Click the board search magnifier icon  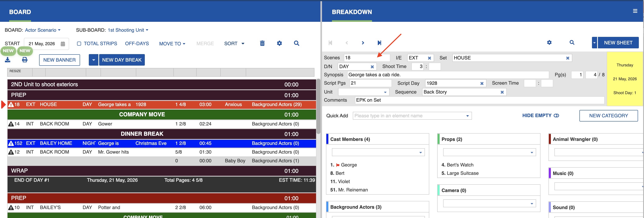[x=296, y=43]
